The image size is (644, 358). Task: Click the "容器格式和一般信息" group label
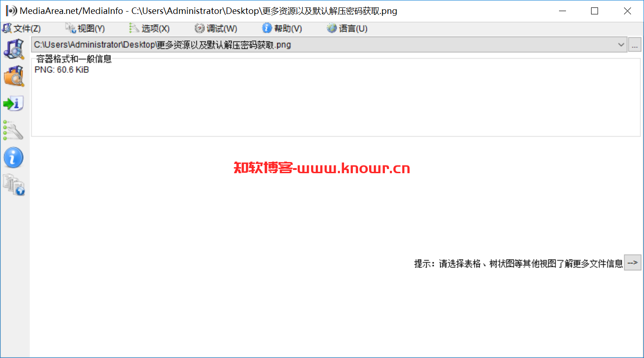[74, 59]
